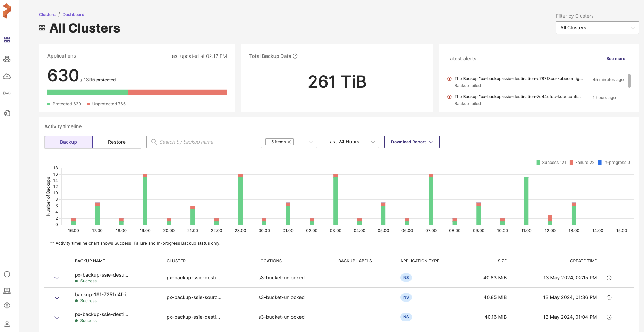Open the dashboard grid icon in sidebar
The width and height of the screenshot is (644, 332).
click(x=7, y=40)
